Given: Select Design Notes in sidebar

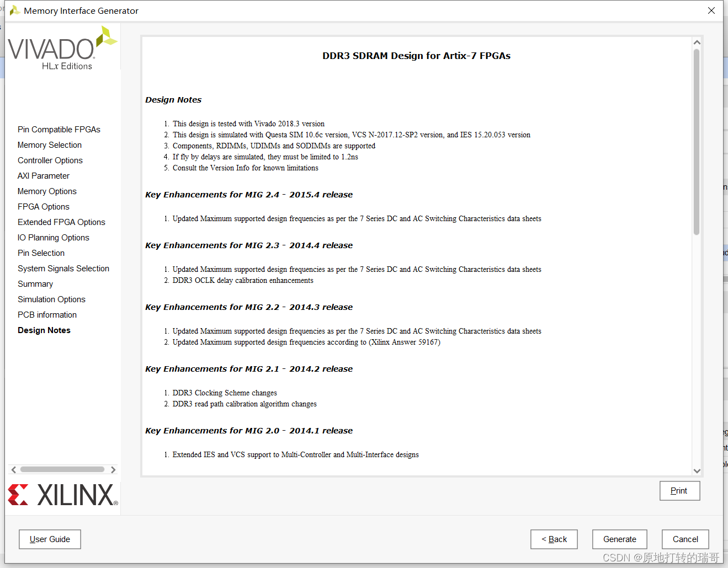Looking at the screenshot, I should pos(44,330).
